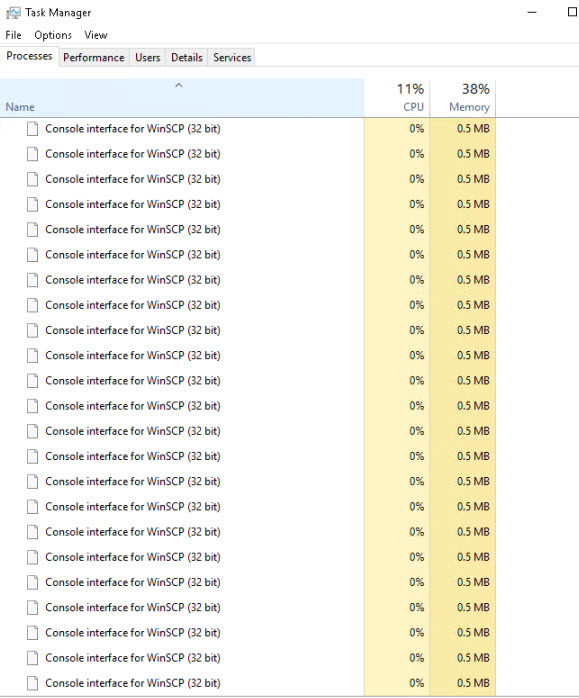Sort by the 11% CPU column header
The height and width of the screenshot is (698, 579).
[x=397, y=98]
